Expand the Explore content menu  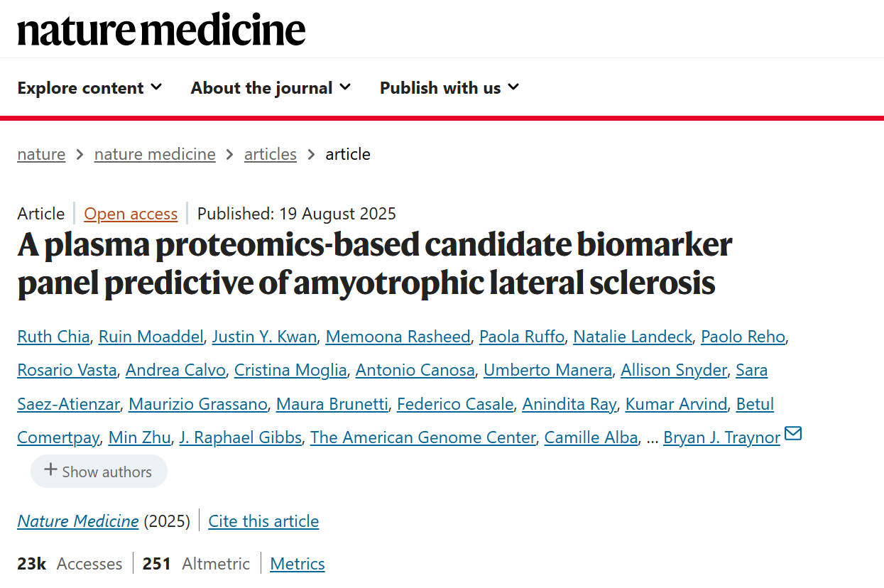coord(89,88)
